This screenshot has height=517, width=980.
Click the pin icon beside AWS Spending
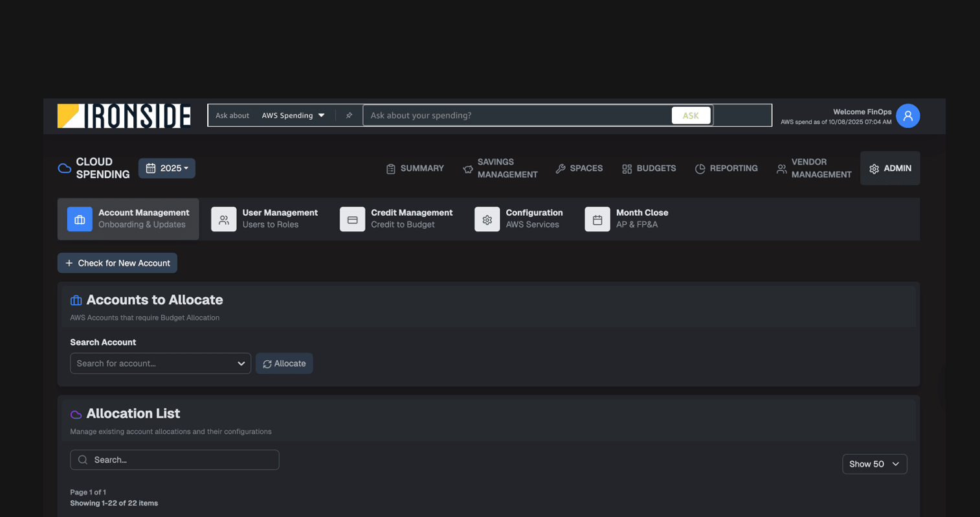pyautogui.click(x=349, y=115)
